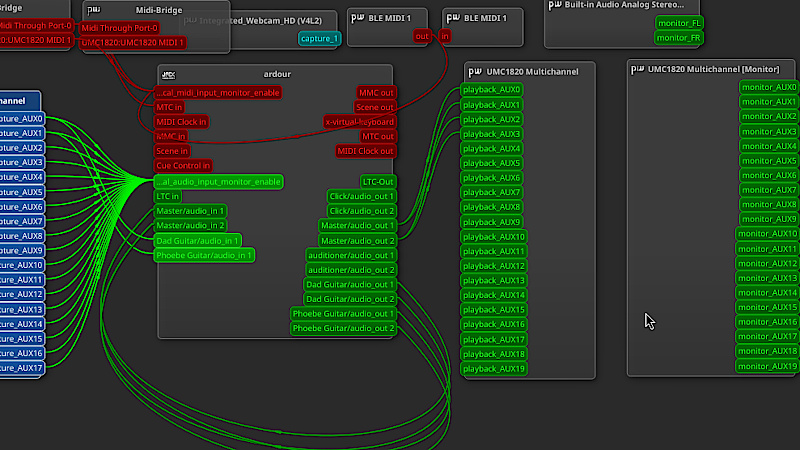Select the Cue Control in port
This screenshot has height=450, width=800.
pos(184,166)
